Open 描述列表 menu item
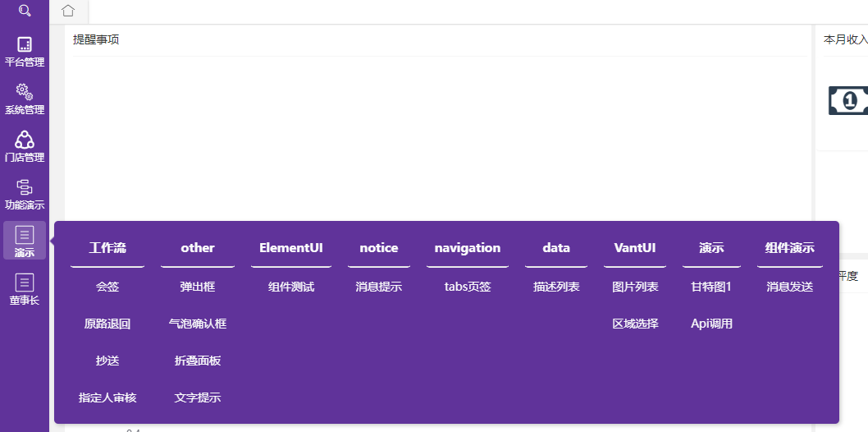This screenshot has width=868, height=432. coord(556,287)
